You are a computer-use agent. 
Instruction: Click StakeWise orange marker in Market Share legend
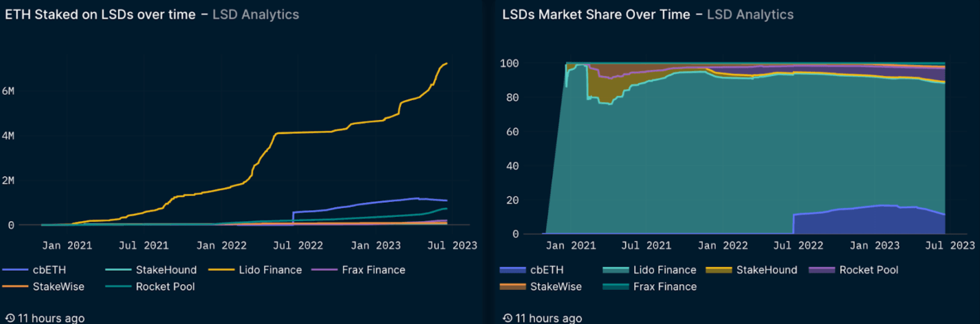(513, 286)
